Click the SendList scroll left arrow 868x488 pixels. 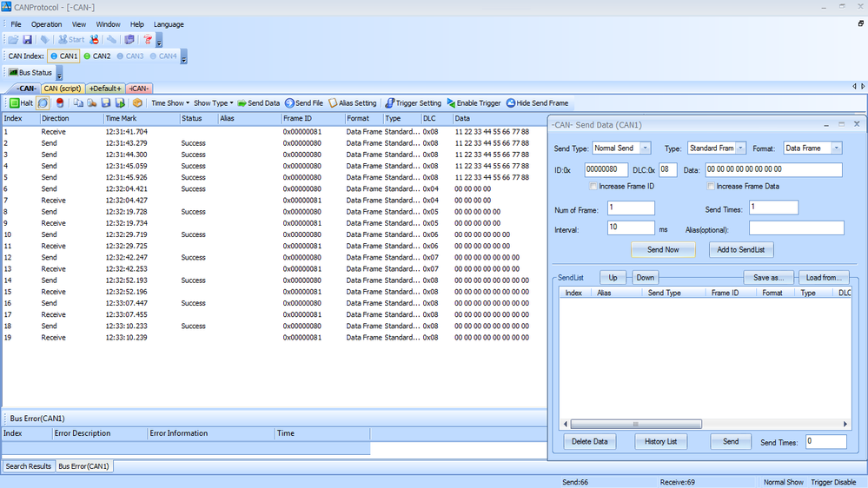565,424
